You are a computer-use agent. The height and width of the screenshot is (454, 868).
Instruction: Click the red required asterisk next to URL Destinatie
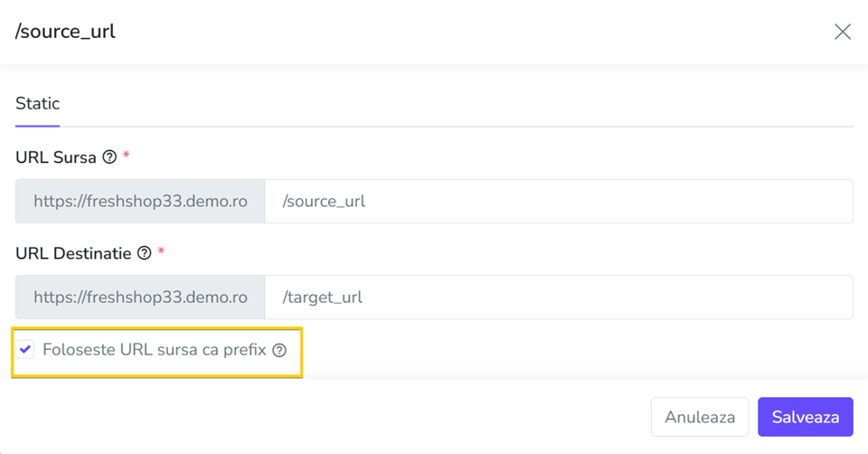tap(161, 251)
